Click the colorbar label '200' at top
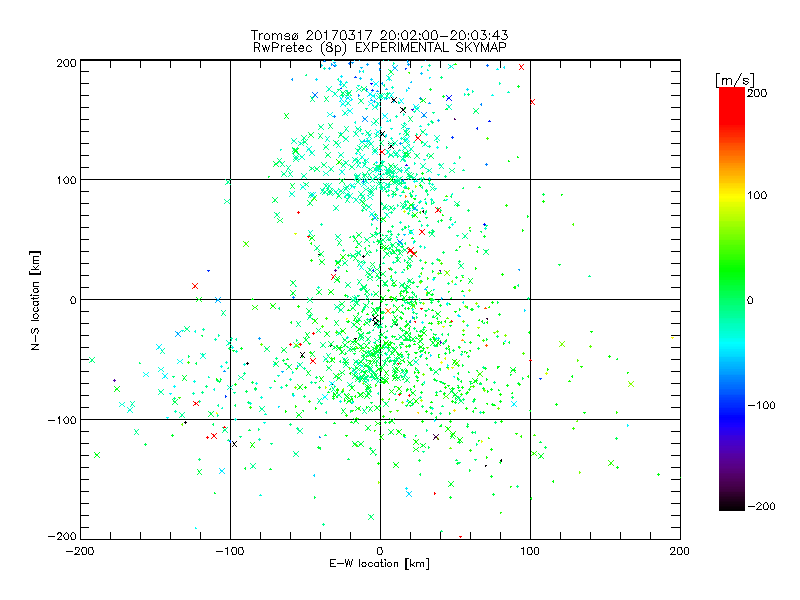The width and height of the screenshot is (800, 600). point(757,93)
